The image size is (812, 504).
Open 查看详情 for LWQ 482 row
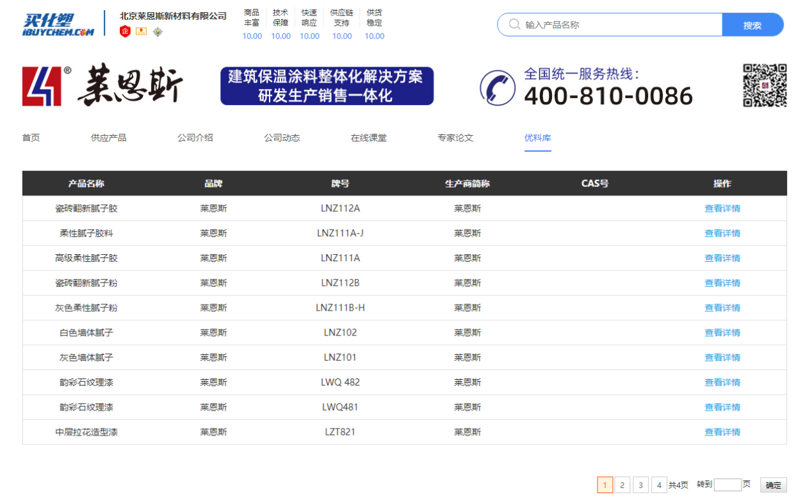(x=722, y=382)
